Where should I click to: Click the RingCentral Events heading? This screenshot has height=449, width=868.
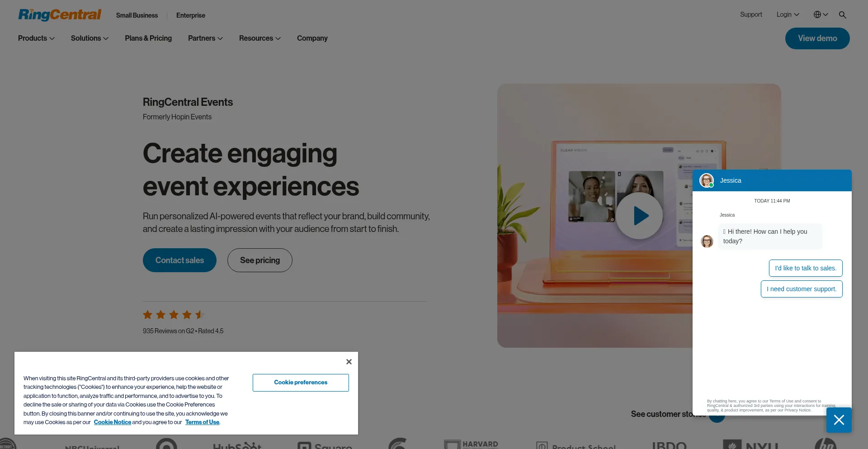[188, 102]
